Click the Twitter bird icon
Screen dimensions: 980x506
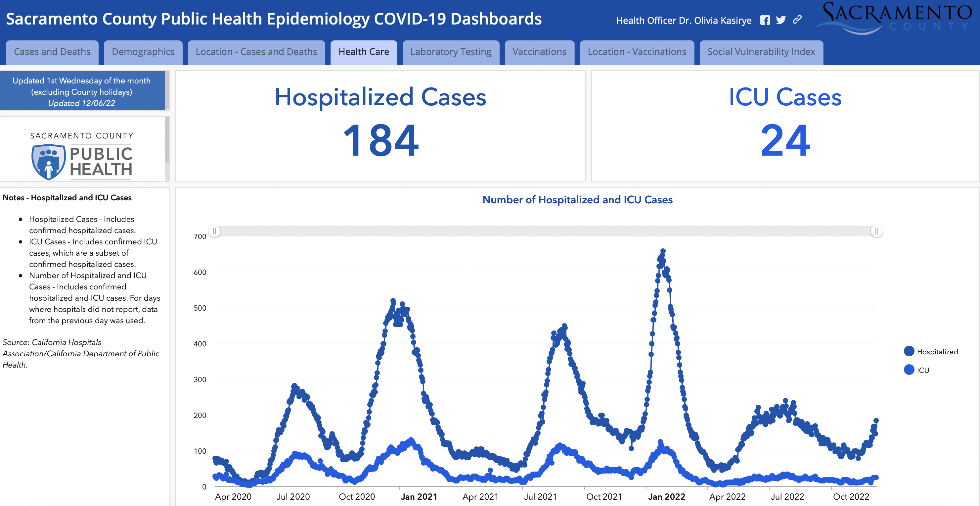tap(781, 20)
